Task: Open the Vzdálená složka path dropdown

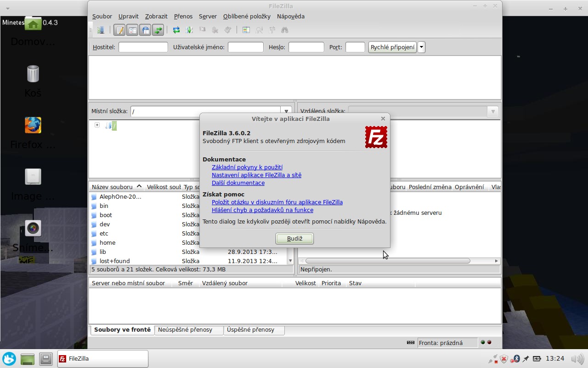Action: [493, 111]
